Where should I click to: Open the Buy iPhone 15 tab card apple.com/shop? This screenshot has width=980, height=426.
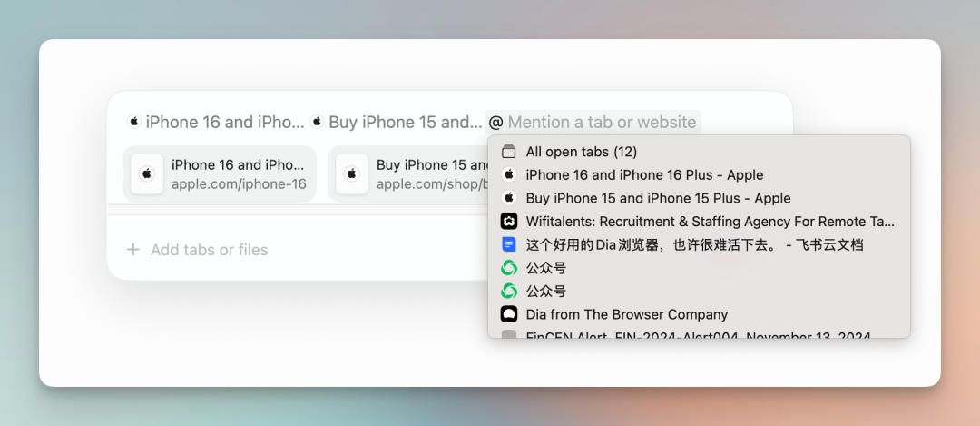pyautogui.click(x=407, y=173)
